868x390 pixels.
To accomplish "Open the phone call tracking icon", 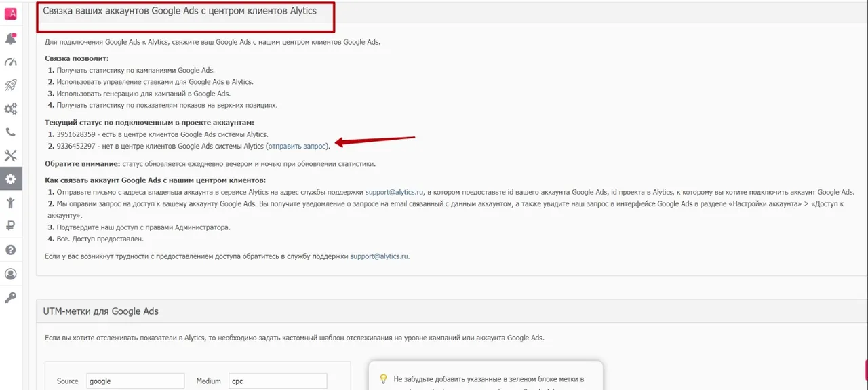I will (x=11, y=132).
